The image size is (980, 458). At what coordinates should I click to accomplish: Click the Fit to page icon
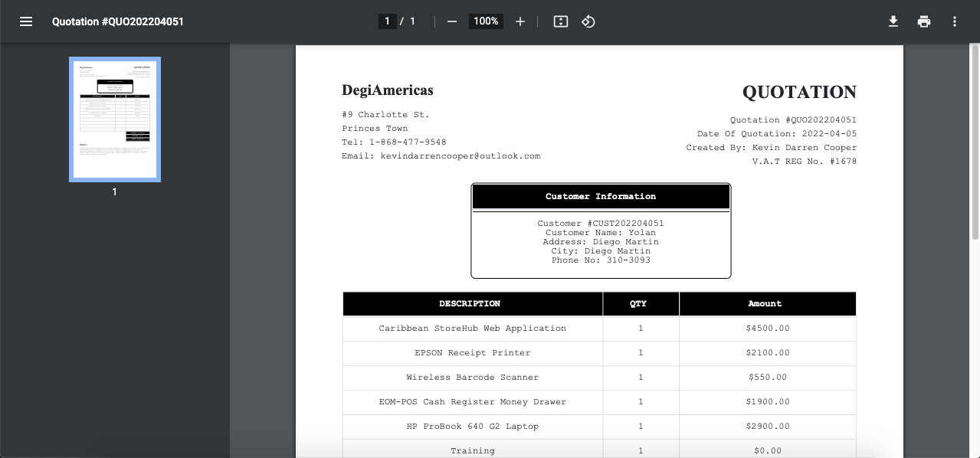(561, 21)
